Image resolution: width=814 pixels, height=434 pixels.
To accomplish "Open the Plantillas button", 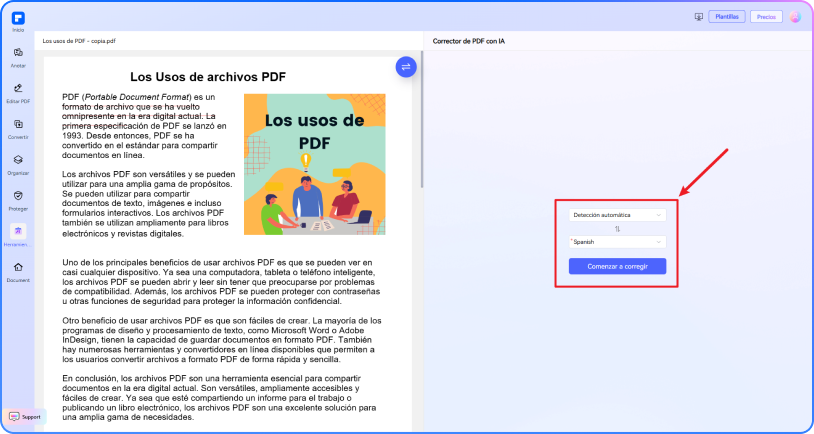I will click(x=727, y=17).
